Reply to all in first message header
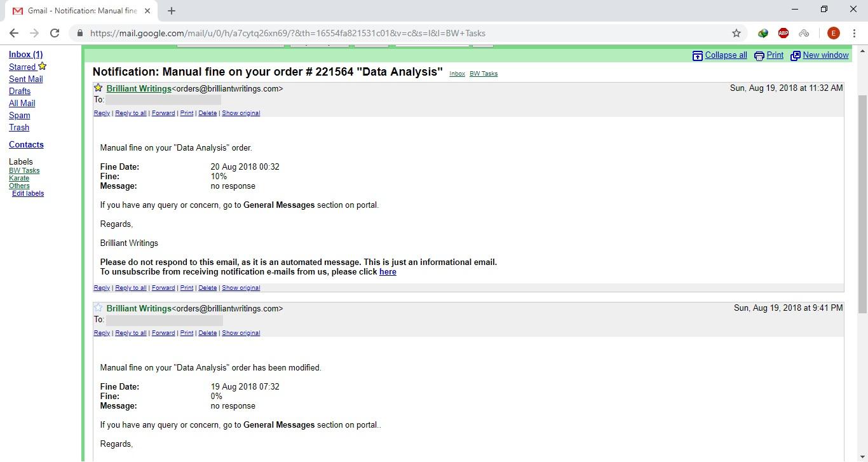 pyautogui.click(x=131, y=113)
